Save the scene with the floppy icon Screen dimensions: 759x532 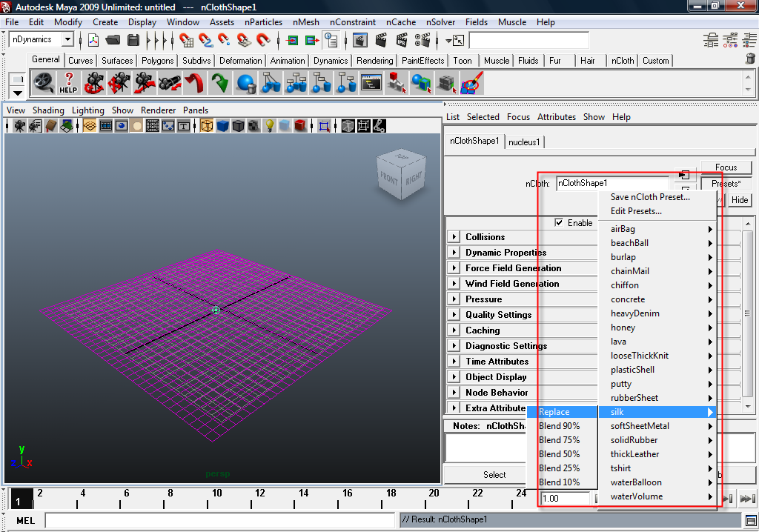click(133, 40)
